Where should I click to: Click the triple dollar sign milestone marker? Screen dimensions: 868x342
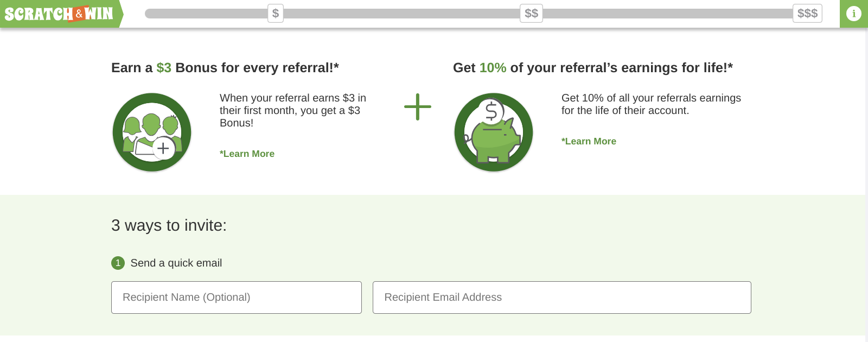click(x=807, y=14)
